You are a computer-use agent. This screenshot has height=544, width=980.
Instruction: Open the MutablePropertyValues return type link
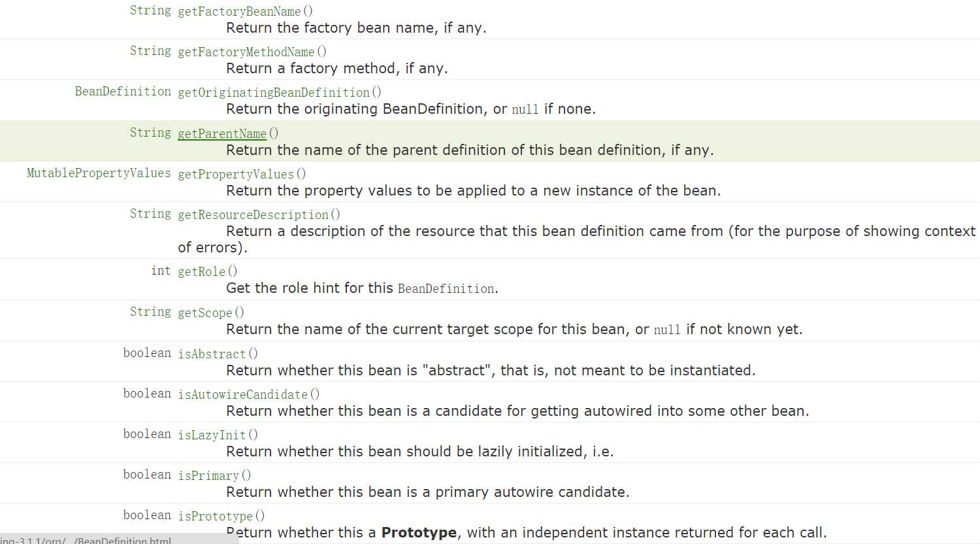[x=99, y=173]
